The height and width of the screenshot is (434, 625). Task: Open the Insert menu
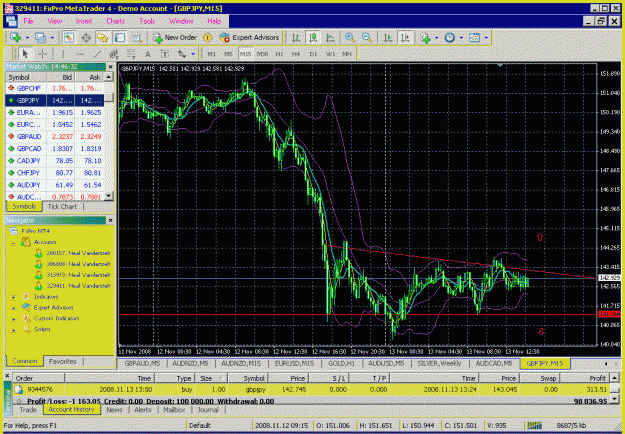point(84,21)
